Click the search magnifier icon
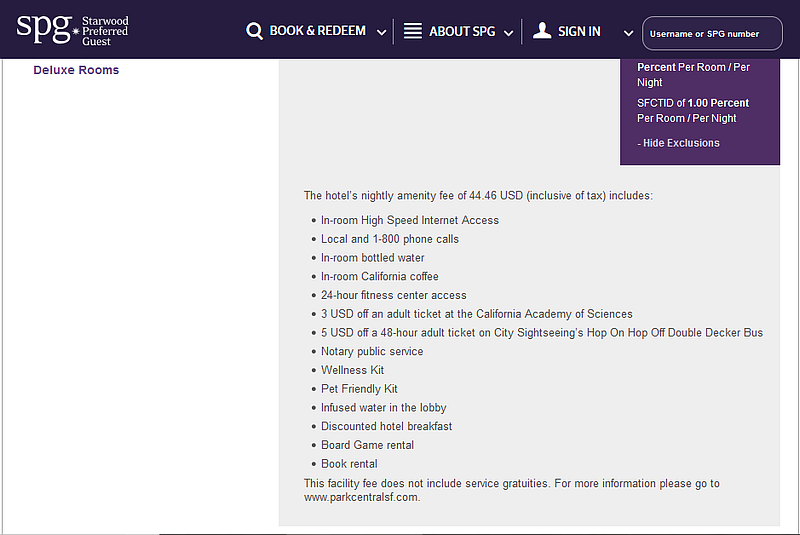Image resolution: width=800 pixels, height=535 pixels. click(254, 31)
